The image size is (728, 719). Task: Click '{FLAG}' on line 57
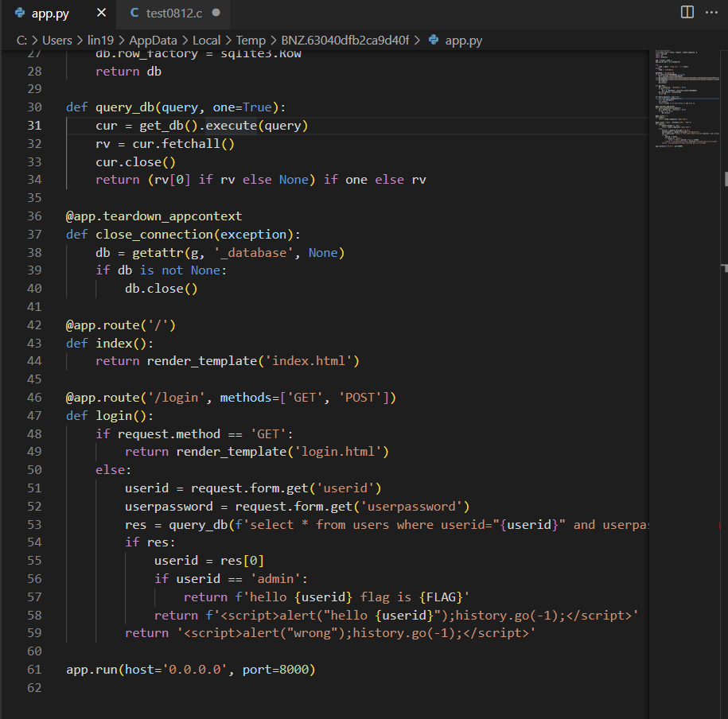(441, 597)
